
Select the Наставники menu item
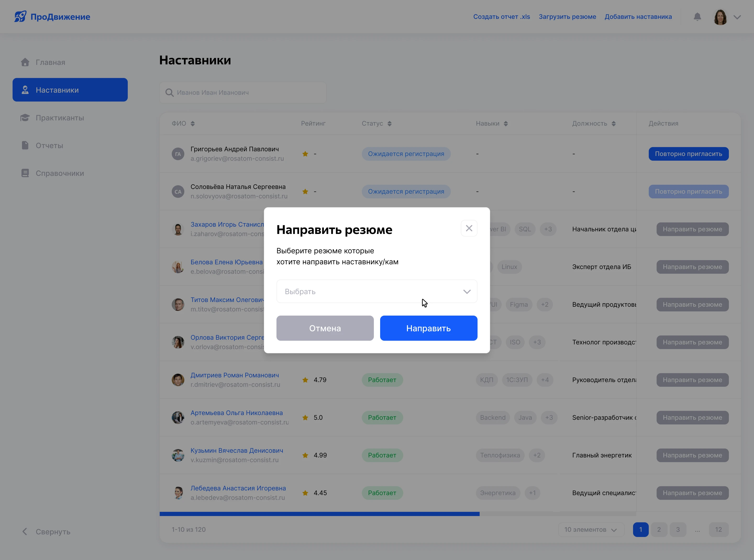click(x=70, y=90)
